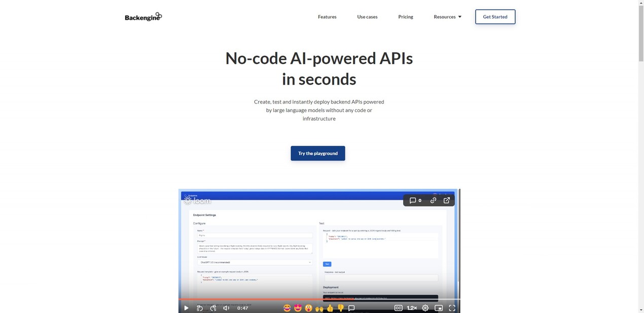The height and width of the screenshot is (313, 644).
Task: Toggle picture-in-picture mode
Action: [x=439, y=308]
